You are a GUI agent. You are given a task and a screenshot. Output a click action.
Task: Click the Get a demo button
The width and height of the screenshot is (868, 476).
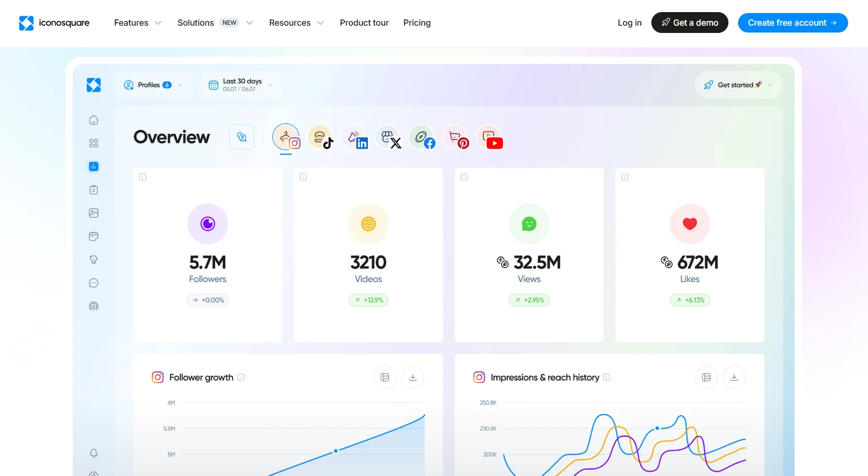(690, 23)
